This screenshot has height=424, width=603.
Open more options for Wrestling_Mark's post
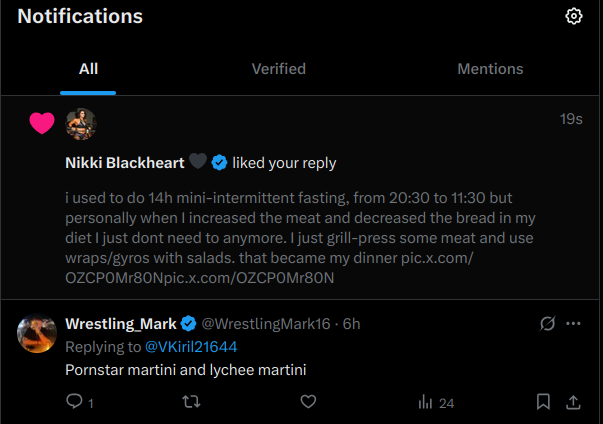click(573, 324)
